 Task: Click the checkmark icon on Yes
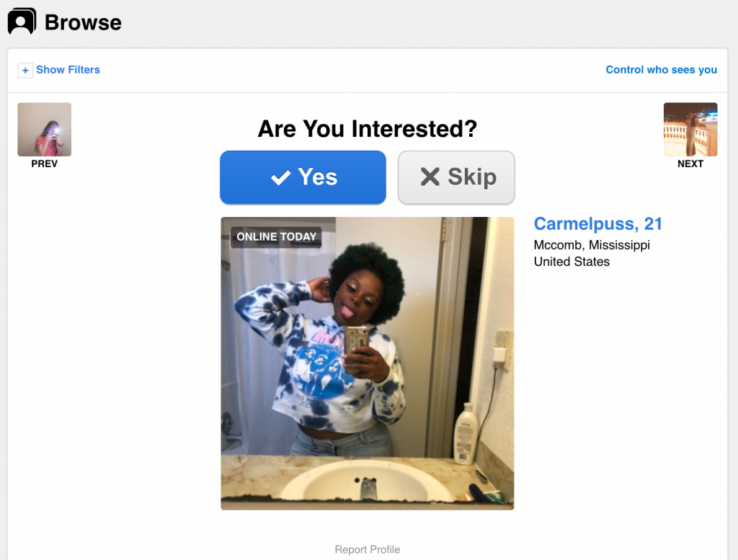tap(280, 177)
